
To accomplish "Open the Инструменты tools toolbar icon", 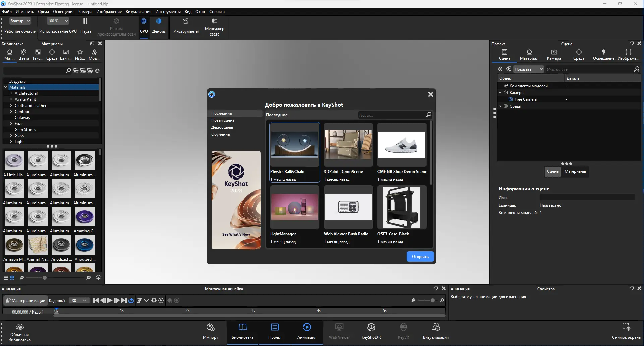I will [186, 21].
